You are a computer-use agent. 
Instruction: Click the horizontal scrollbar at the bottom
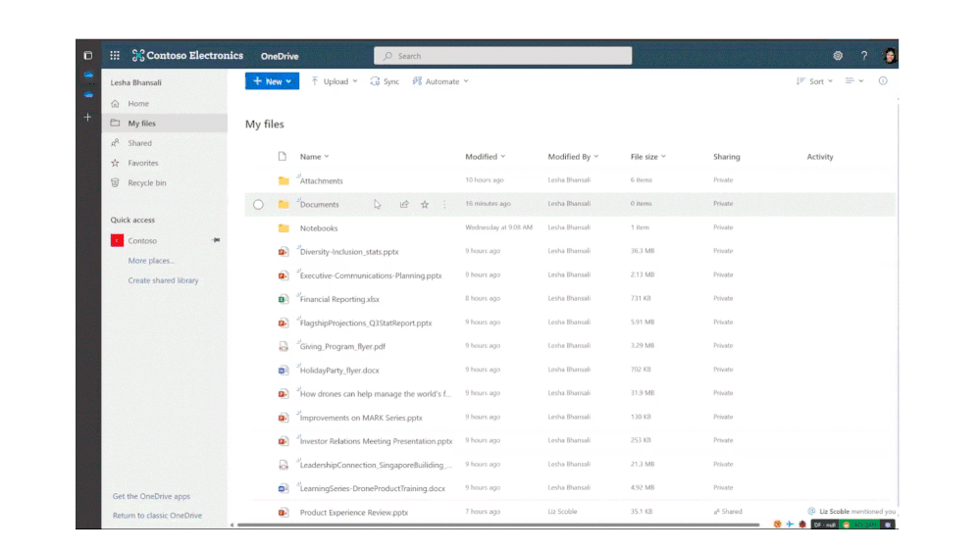point(498,525)
